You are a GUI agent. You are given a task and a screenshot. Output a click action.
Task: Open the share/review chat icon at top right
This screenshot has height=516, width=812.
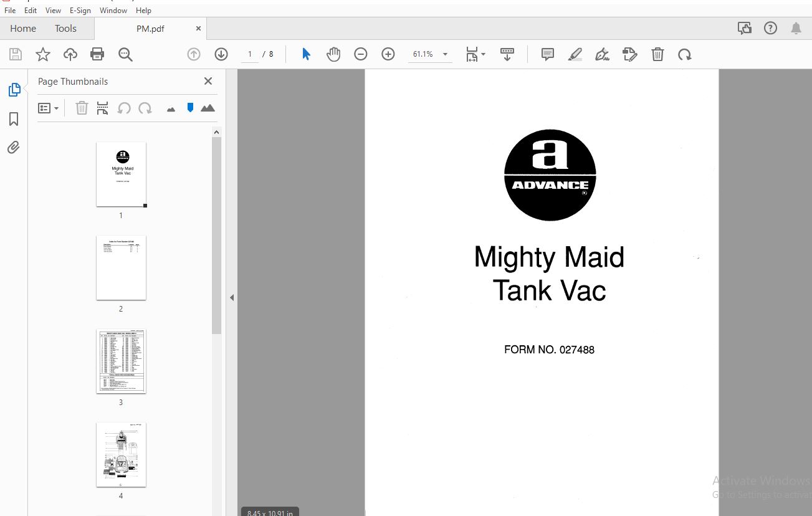click(744, 28)
